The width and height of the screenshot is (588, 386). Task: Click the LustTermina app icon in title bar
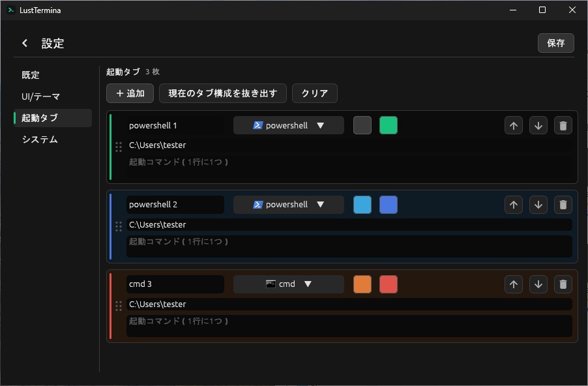tap(11, 10)
